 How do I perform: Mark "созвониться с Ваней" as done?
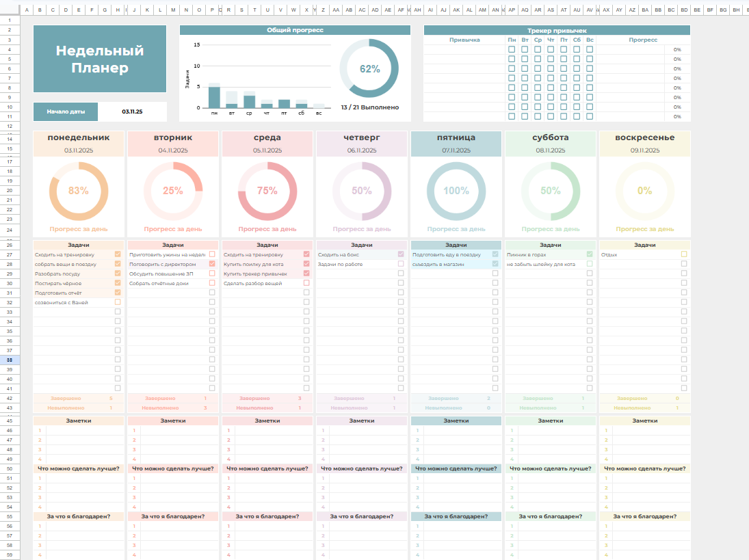click(x=118, y=302)
